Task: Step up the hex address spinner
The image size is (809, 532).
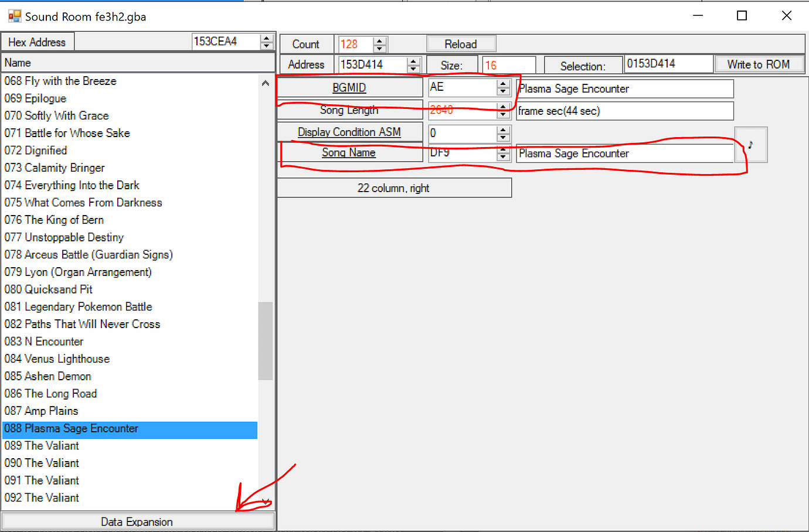Action: point(267,37)
